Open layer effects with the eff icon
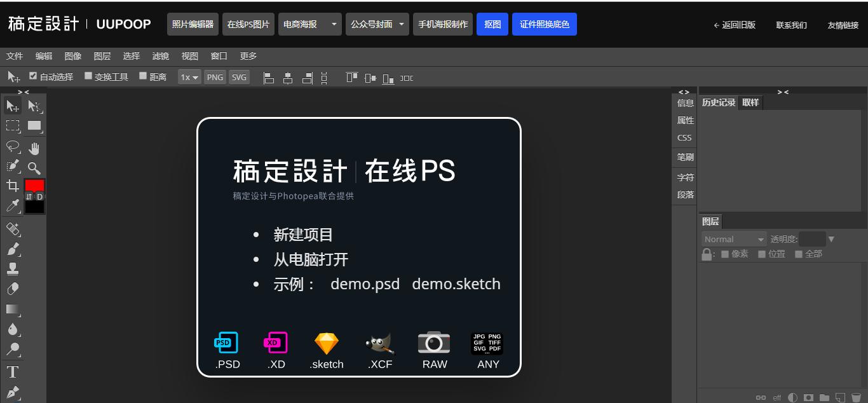This screenshot has width=868, height=403. [x=776, y=397]
